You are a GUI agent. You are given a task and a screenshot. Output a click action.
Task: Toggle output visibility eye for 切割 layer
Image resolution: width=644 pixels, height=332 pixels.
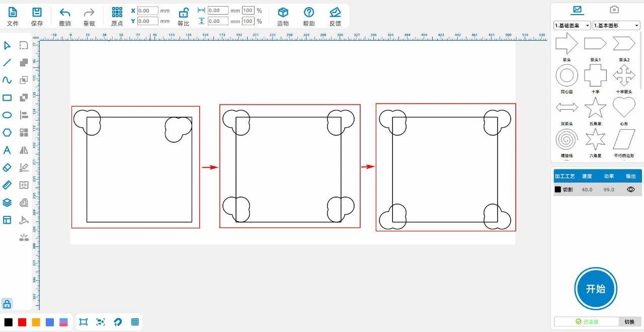[631, 190]
